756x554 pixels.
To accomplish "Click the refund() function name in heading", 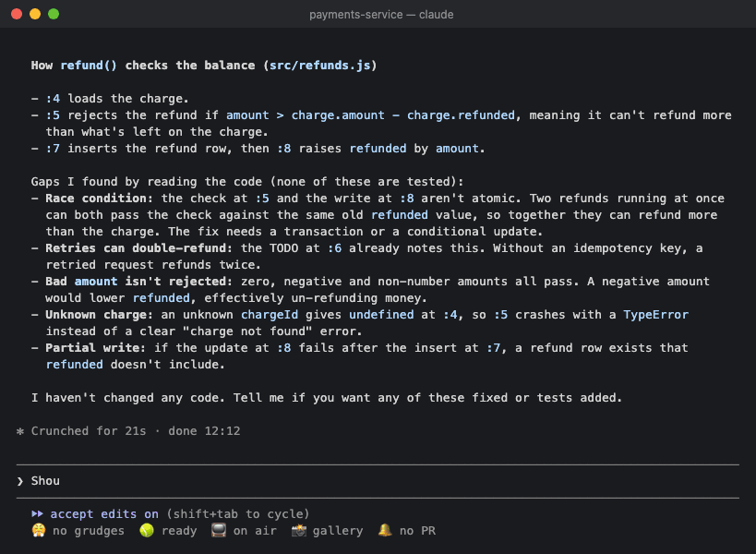I will tap(89, 66).
